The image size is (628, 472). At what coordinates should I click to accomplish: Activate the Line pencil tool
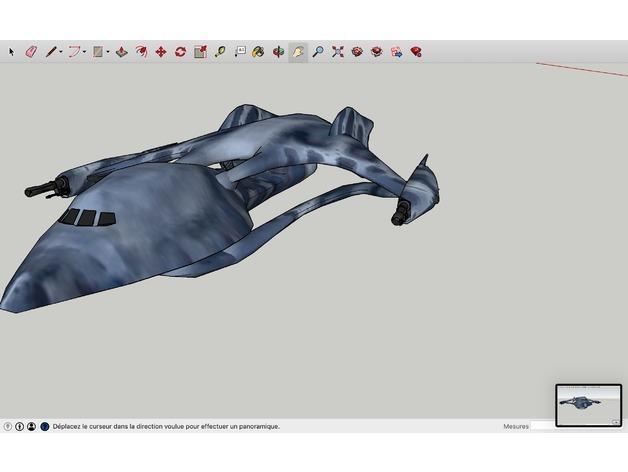(x=49, y=51)
